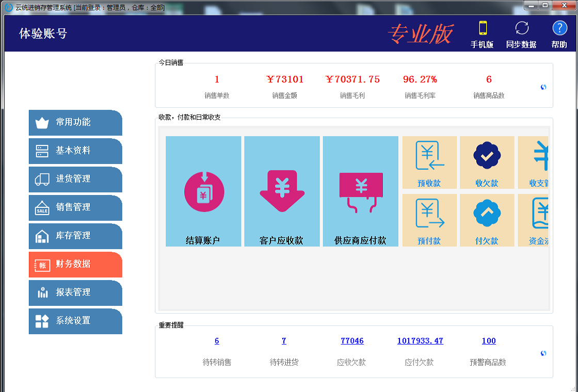Click the 应付欠款 value 1017933.47 link
Viewport: 578px width, 392px height.
420,341
